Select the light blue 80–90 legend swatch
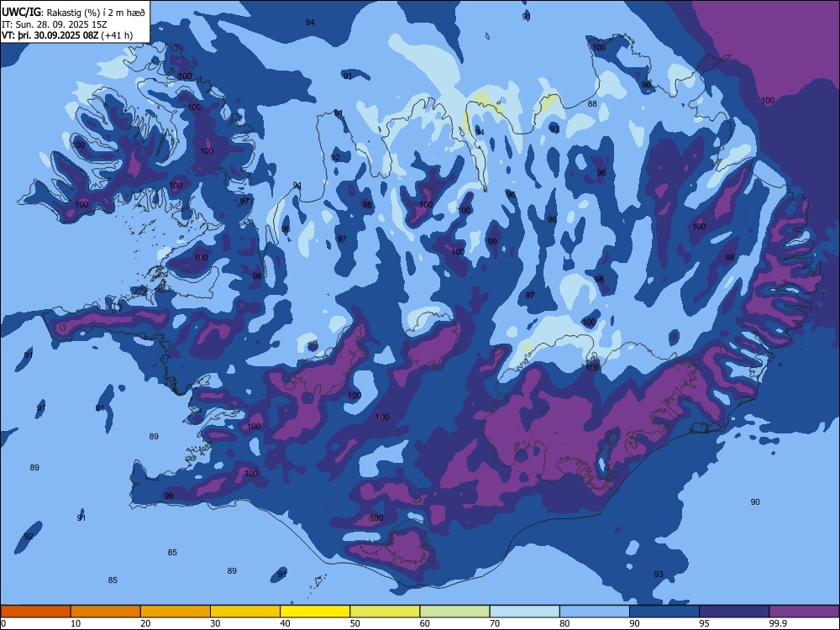The width and height of the screenshot is (840, 630). pos(595,612)
